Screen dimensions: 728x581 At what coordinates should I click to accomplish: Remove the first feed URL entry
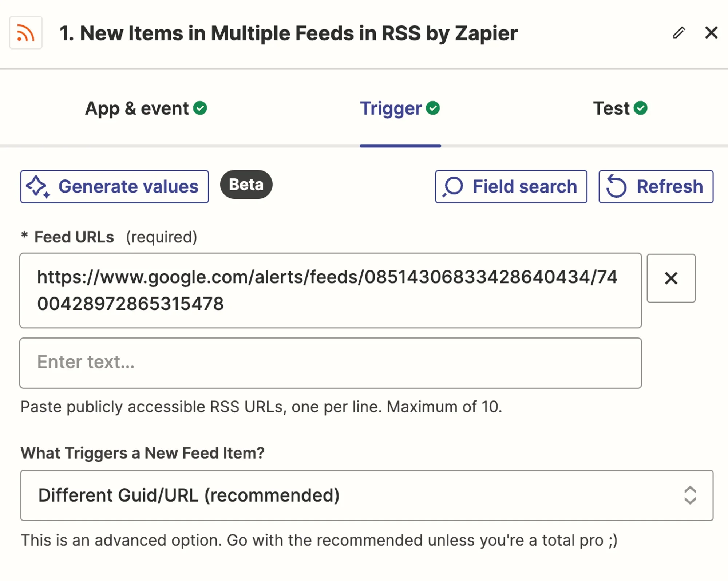671,278
